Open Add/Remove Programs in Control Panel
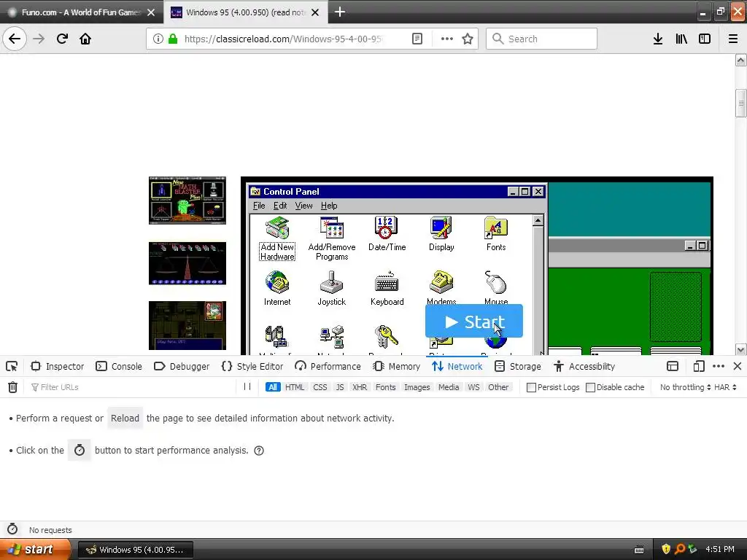This screenshot has height=560, width=747. 332,238
